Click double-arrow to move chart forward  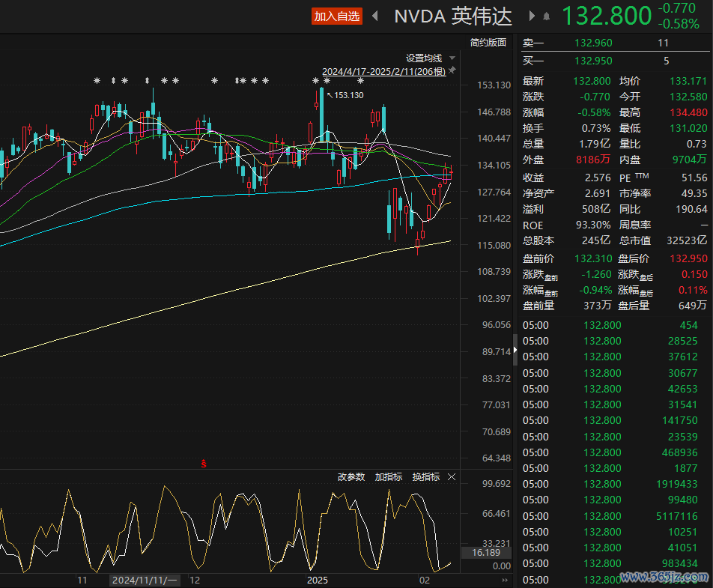click(x=505, y=581)
